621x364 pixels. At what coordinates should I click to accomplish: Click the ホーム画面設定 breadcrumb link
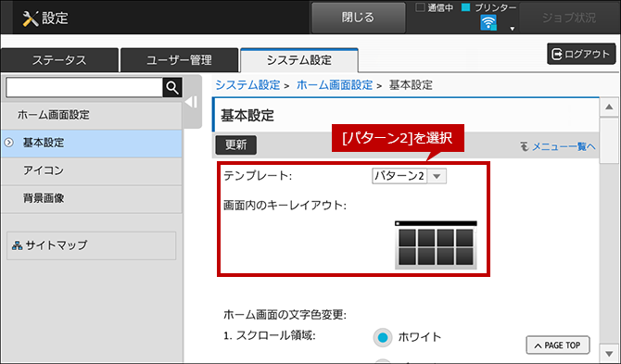335,84
